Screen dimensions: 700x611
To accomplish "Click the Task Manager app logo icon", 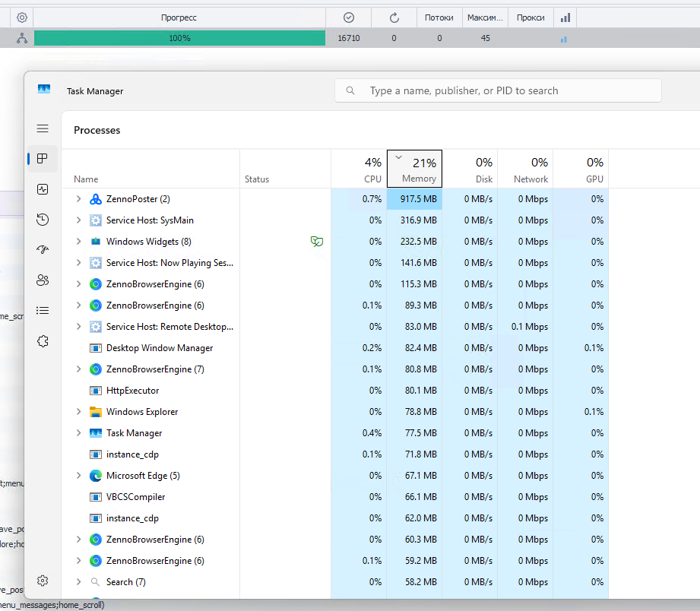I will tap(44, 89).
